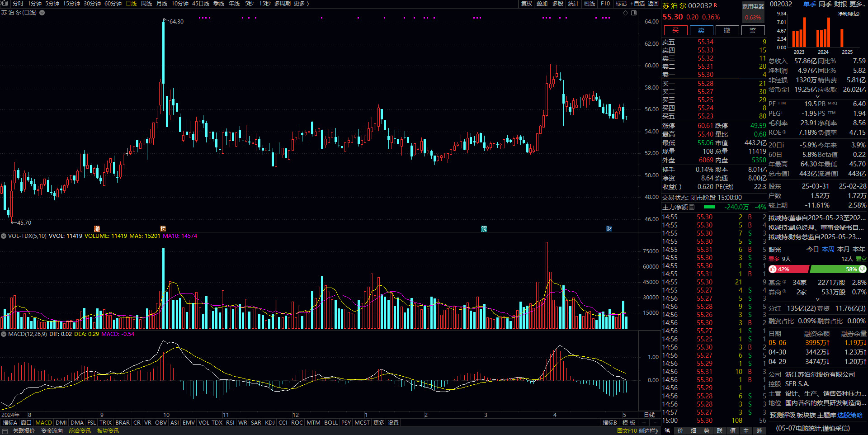
Task: Switch to 分时 intraday view
Action: pyautogui.click(x=18, y=3)
